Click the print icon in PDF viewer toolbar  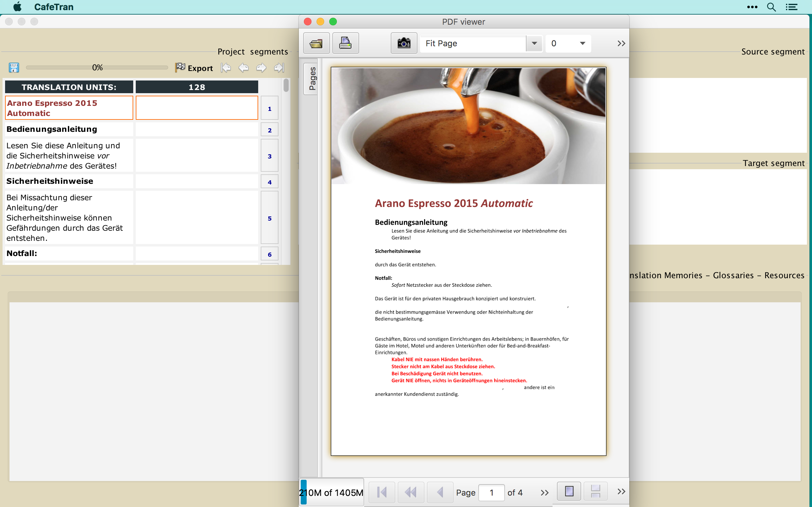point(345,43)
